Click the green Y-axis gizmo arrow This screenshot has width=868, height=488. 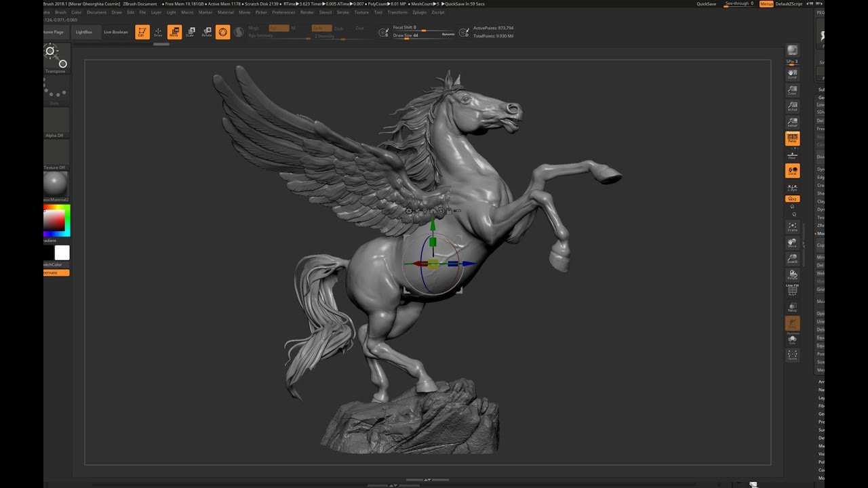point(433,223)
